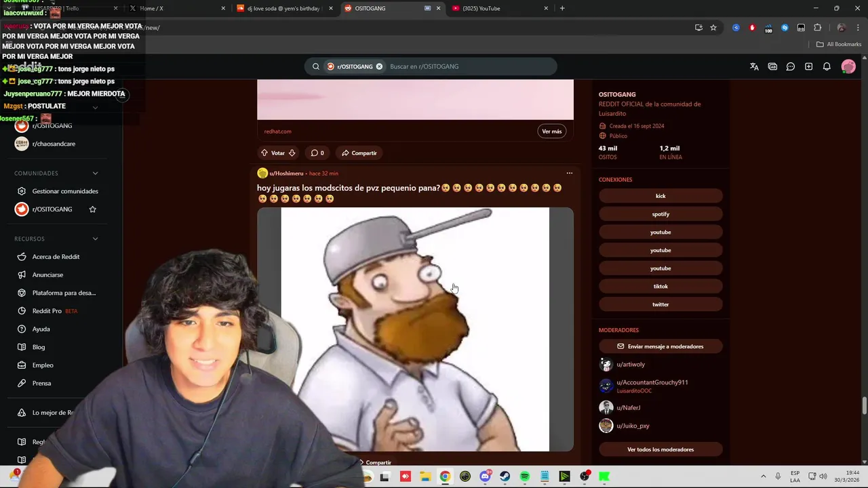This screenshot has width=868, height=488.
Task: Click the Empleo wrench icon
Action: (x=22, y=365)
